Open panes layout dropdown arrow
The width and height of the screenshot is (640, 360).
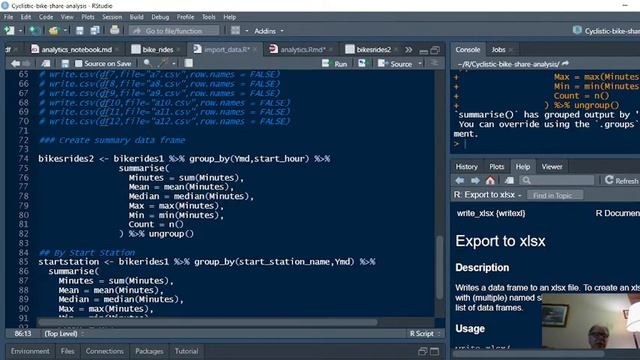[247, 31]
